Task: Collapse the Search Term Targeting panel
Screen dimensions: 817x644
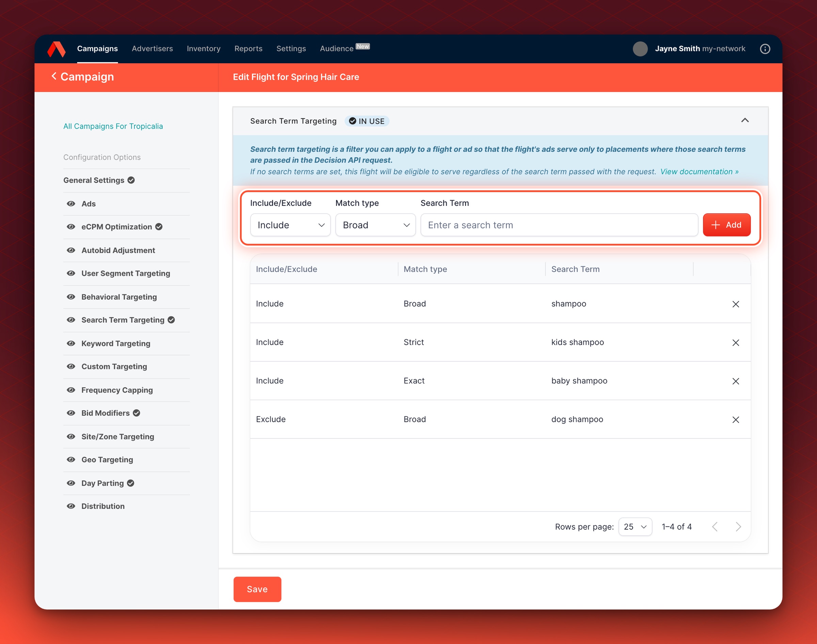Action: [x=744, y=121]
